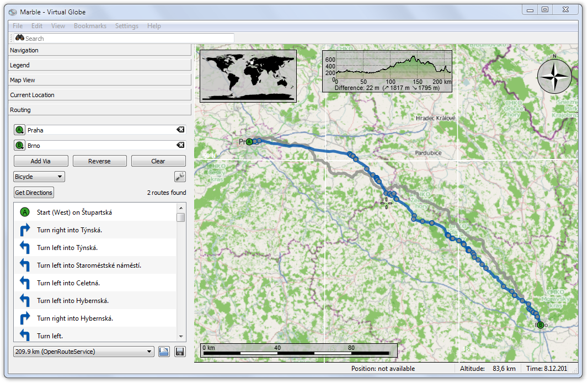Image resolution: width=588 pixels, height=383 pixels.
Task: Click the binoculars search icon
Action: coord(19,38)
